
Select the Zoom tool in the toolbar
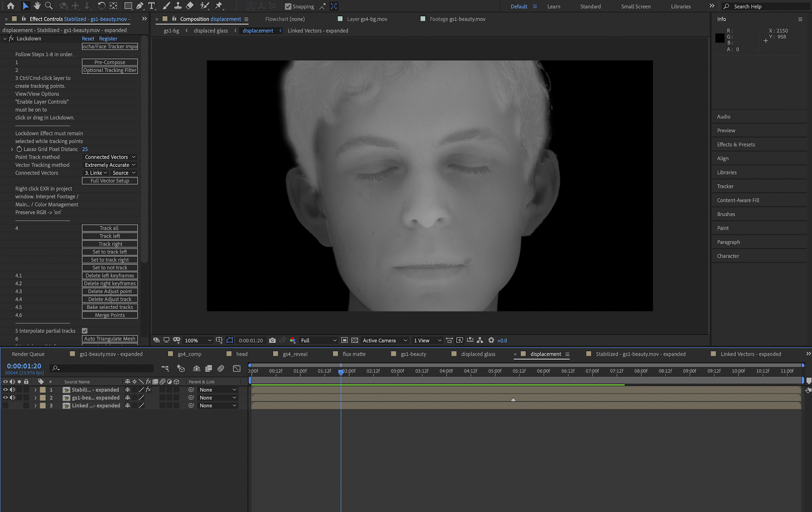pyautogui.click(x=49, y=6)
